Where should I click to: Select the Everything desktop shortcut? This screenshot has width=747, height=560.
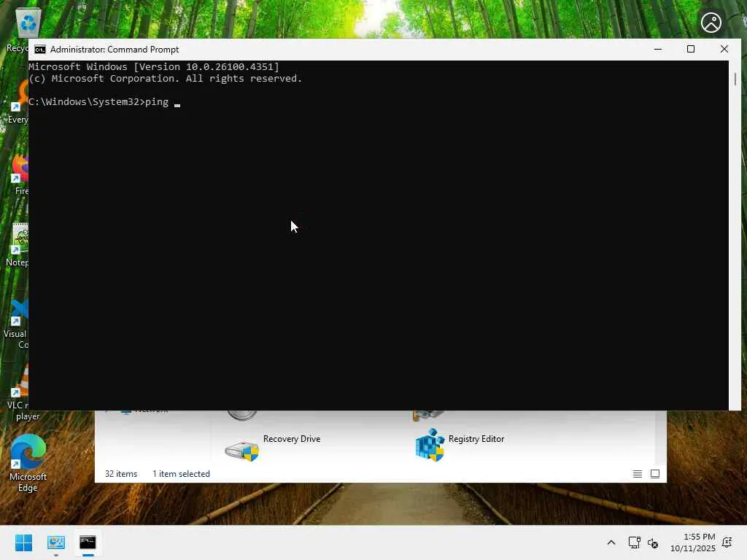19,102
